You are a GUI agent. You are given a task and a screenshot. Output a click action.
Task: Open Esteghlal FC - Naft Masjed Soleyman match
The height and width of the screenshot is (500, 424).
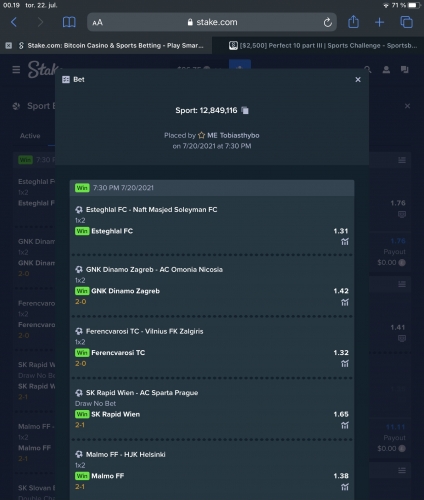(151, 210)
